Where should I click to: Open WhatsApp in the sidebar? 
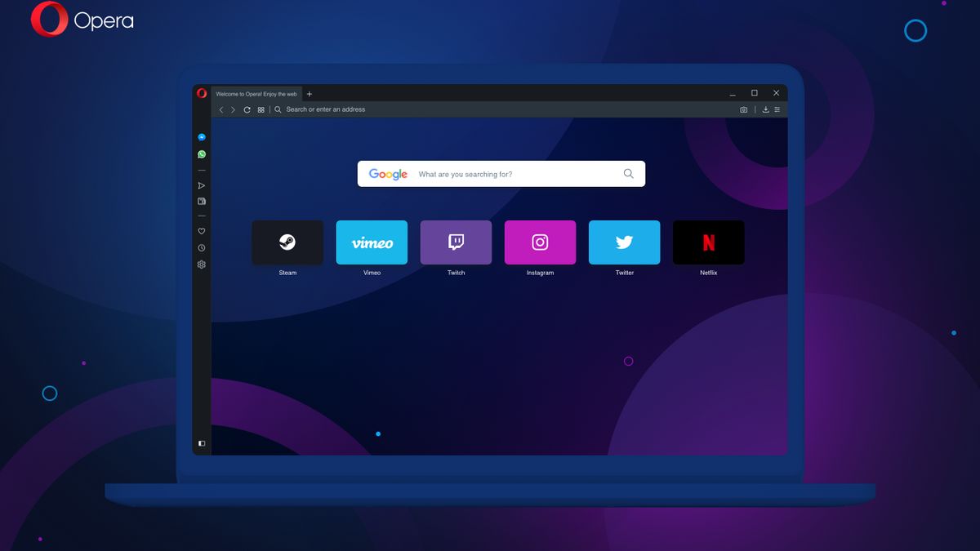tap(202, 153)
